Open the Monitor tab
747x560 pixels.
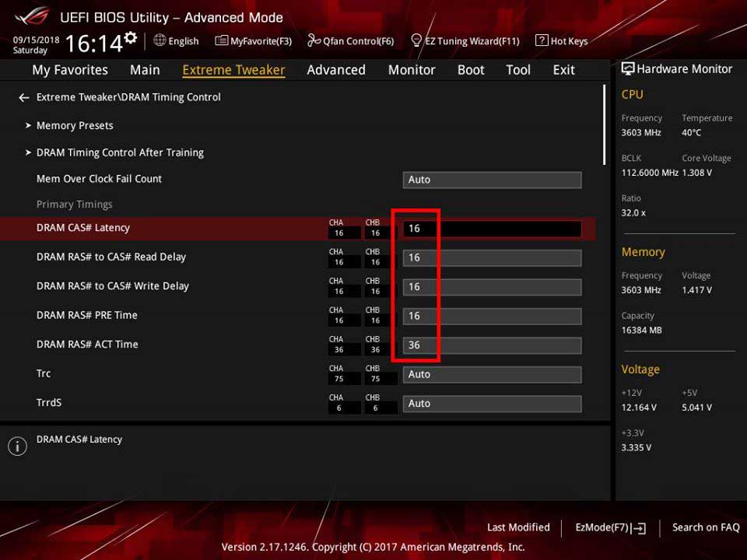[412, 70]
